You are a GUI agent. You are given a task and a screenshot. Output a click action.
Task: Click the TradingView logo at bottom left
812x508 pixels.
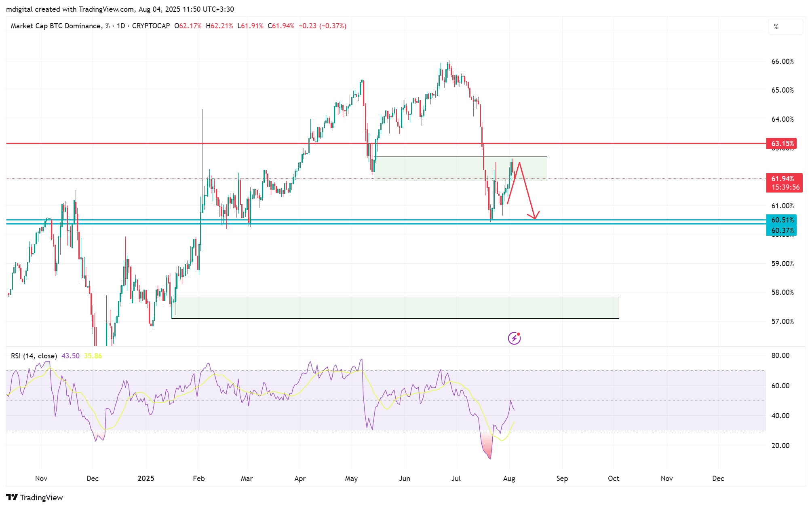(35, 497)
